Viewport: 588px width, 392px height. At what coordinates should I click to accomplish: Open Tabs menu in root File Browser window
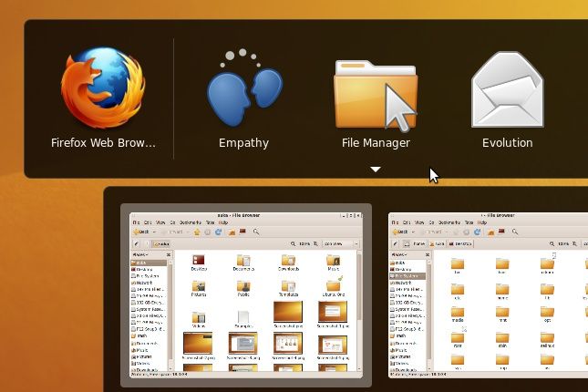pos(469,222)
